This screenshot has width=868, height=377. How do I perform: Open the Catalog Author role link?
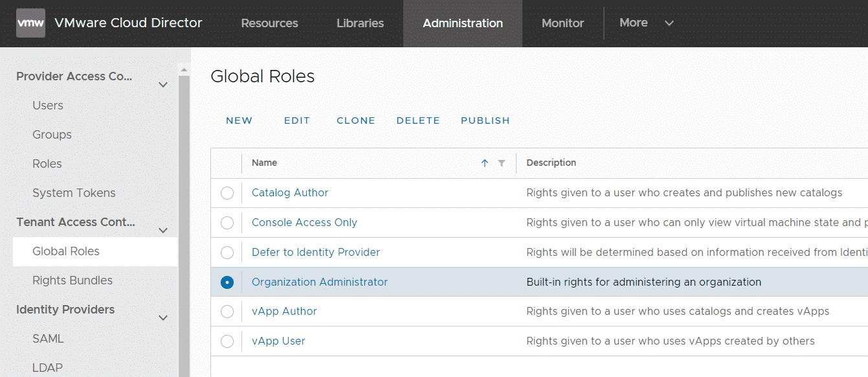pyautogui.click(x=290, y=193)
